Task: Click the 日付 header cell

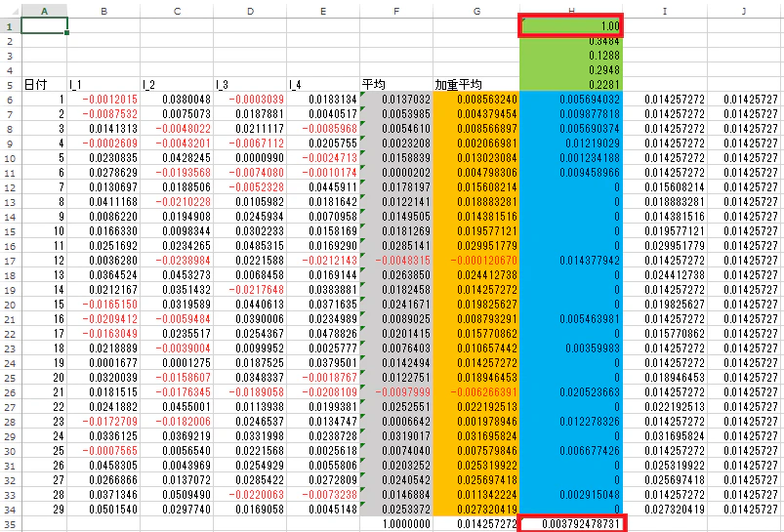Action: [x=45, y=85]
